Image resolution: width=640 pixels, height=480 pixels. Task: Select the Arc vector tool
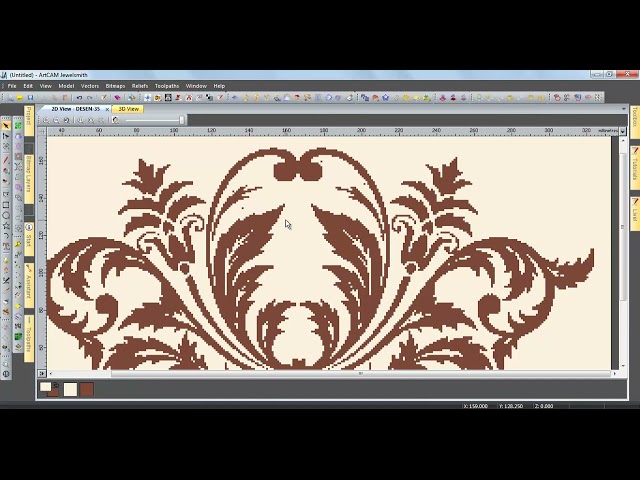point(6,236)
